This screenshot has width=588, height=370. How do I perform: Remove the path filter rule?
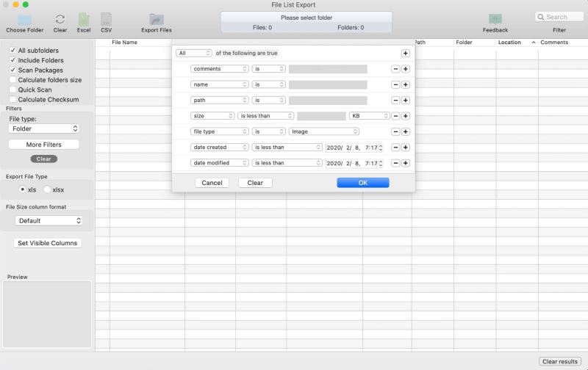click(395, 101)
